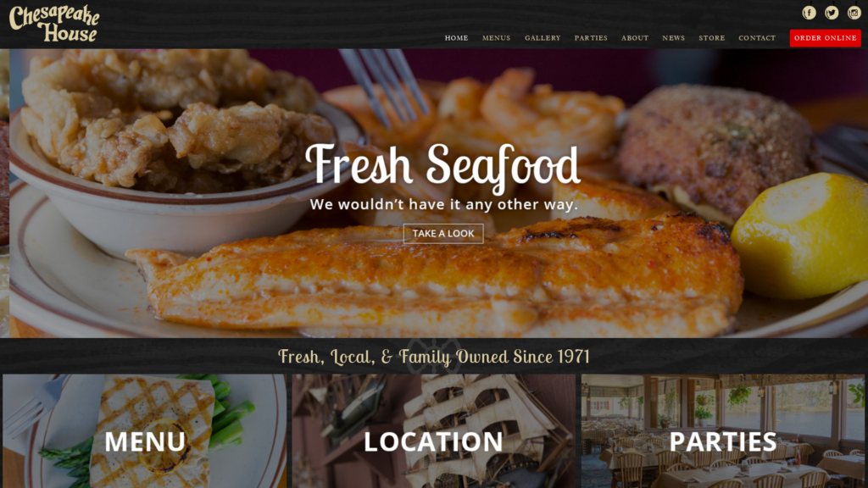Click the Fresh Seafood hero heading

[442, 165]
